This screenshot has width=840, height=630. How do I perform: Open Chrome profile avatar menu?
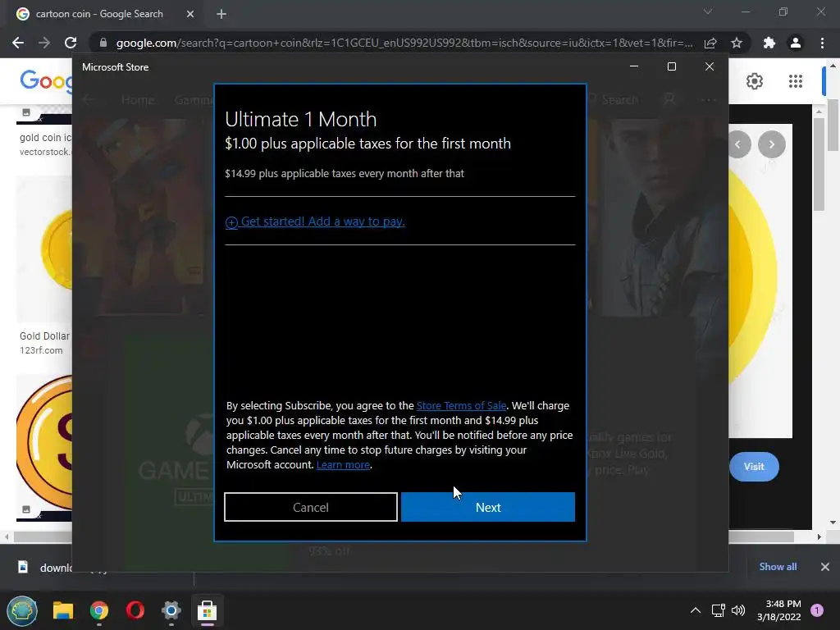[x=796, y=43]
